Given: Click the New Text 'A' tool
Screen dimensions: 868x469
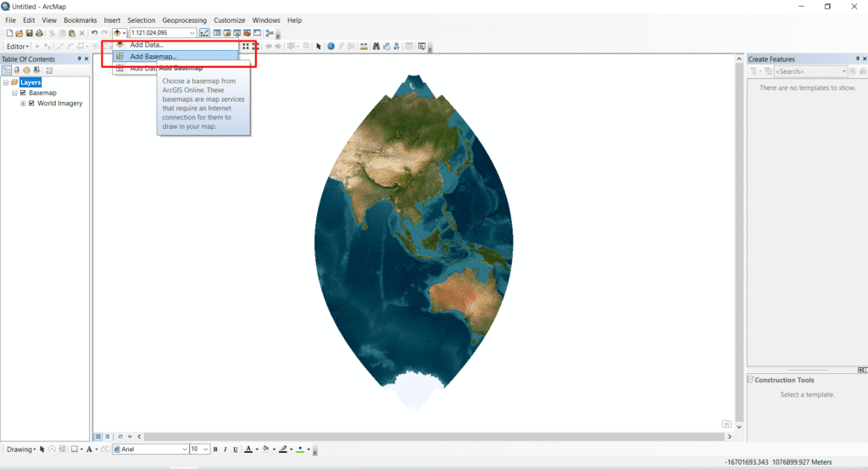Looking at the screenshot, I should (88, 449).
